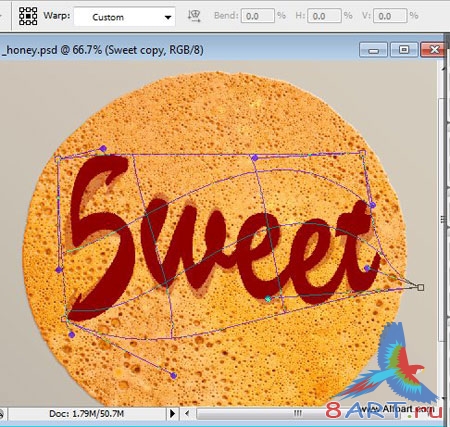Image resolution: width=450 pixels, height=427 pixels.
Task: Close the honey.psd document window
Action: (x=433, y=50)
